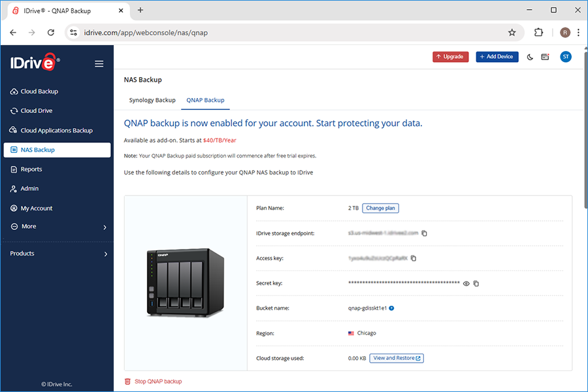
Task: Collapse the sidebar with the hamburger menu icon
Action: [x=99, y=64]
